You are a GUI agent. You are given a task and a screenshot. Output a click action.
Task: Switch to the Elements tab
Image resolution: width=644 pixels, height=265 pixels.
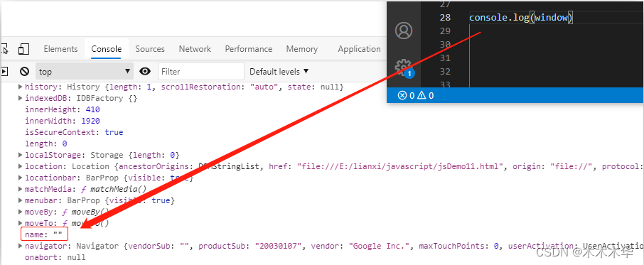click(x=60, y=49)
